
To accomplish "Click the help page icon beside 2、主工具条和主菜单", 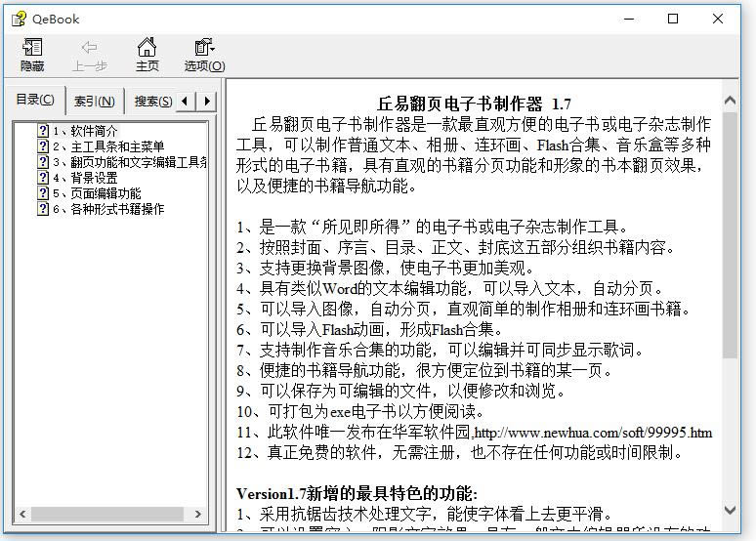I will point(43,146).
